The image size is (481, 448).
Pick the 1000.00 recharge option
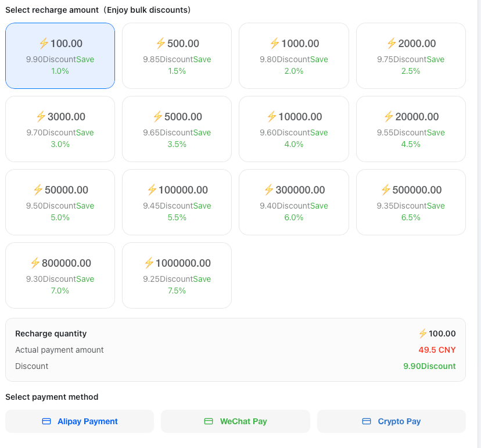294,56
